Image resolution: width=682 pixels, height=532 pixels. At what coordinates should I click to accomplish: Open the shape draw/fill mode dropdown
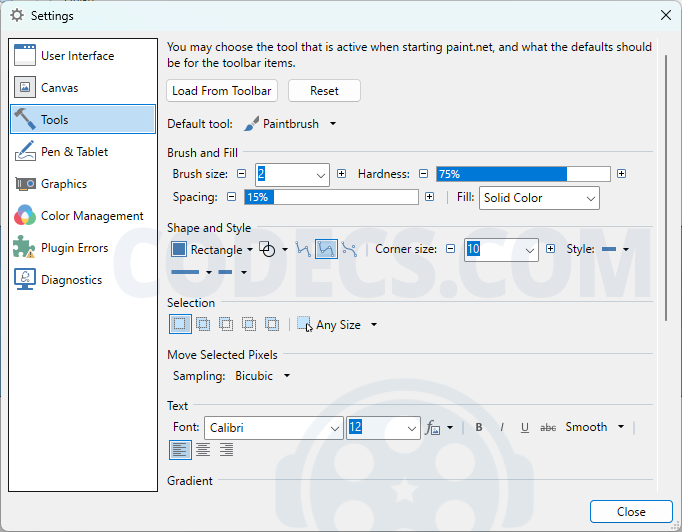point(273,250)
